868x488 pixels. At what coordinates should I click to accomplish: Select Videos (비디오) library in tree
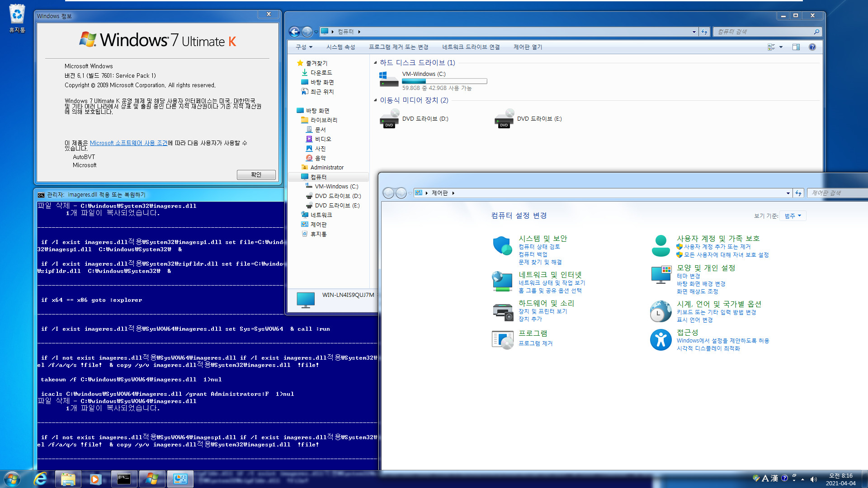tap(318, 139)
